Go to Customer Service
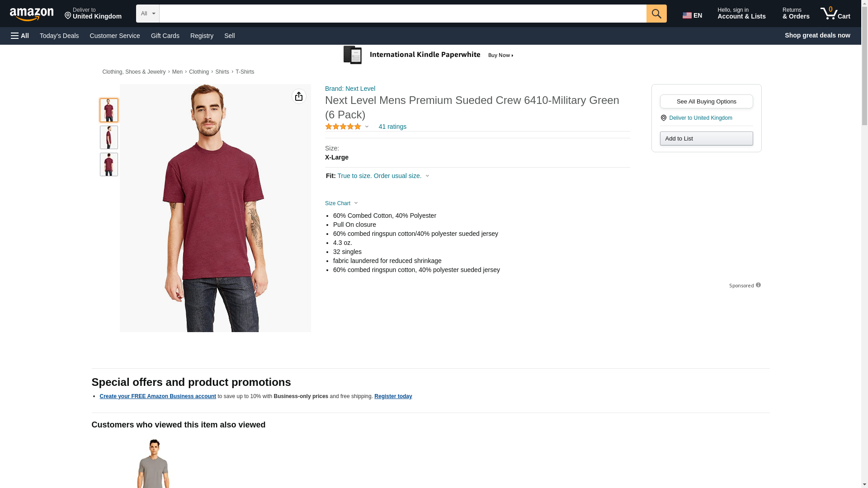 point(115,36)
